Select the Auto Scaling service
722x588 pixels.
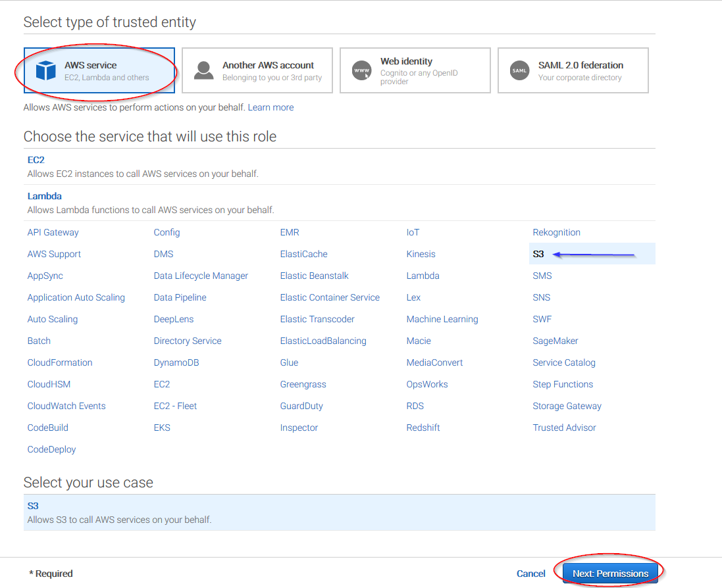pyautogui.click(x=53, y=319)
